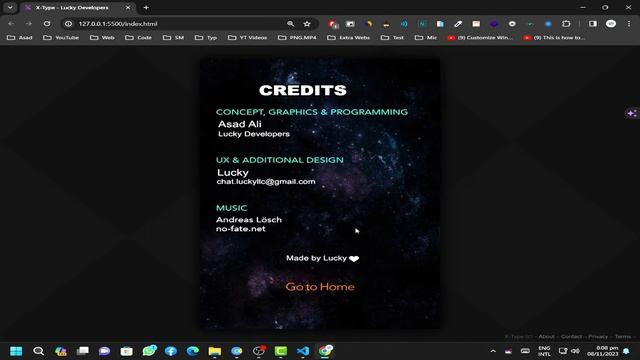Open the Extensions puzzle menu

566,24
